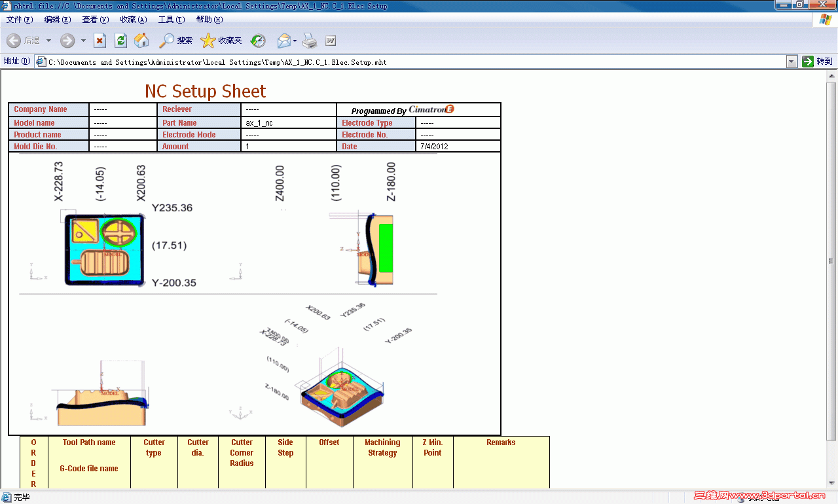Click the green side view model image
This screenshot has height=504, width=838.
[x=375, y=249]
